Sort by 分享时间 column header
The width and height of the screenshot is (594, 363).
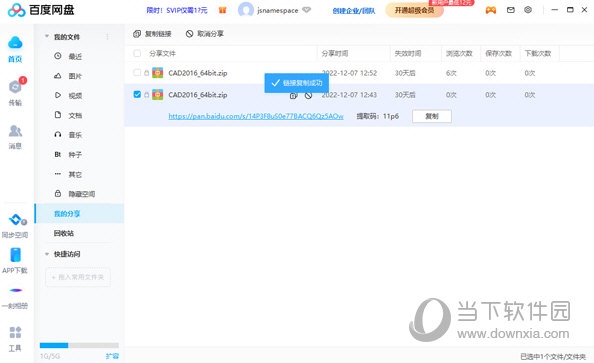click(x=335, y=53)
